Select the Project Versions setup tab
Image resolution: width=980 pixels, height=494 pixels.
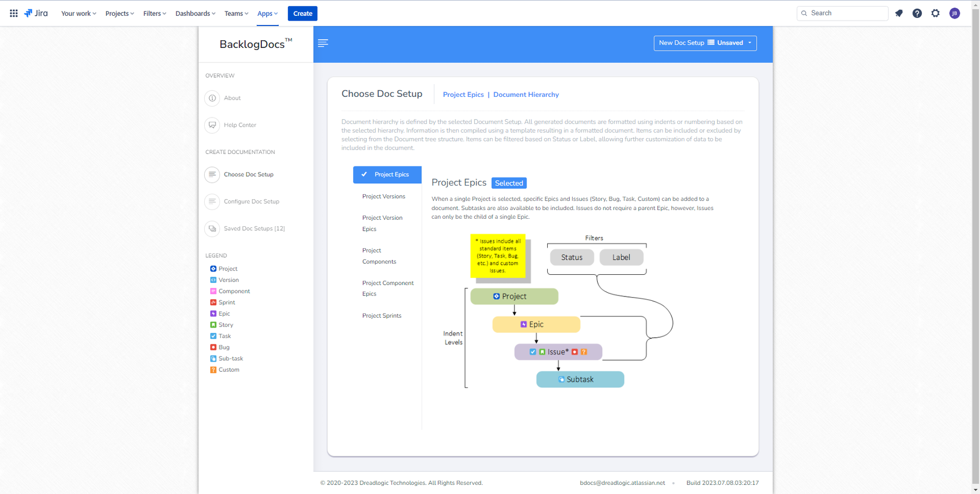pyautogui.click(x=384, y=196)
